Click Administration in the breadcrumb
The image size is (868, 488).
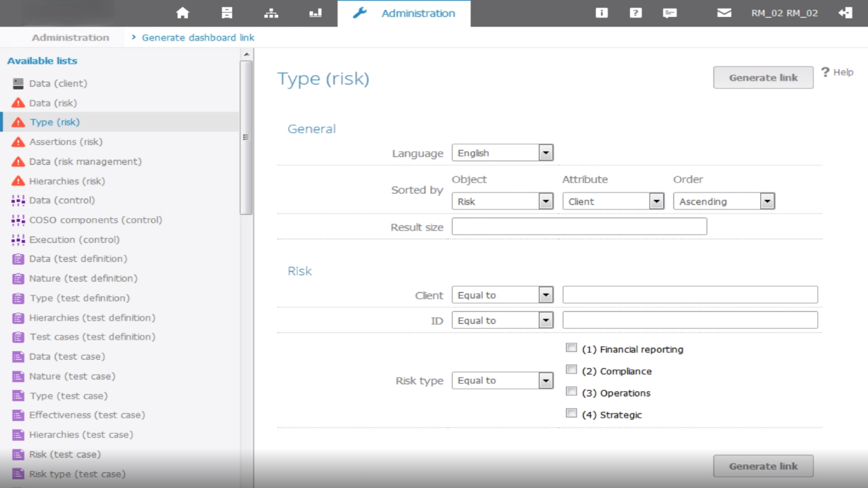(x=71, y=37)
